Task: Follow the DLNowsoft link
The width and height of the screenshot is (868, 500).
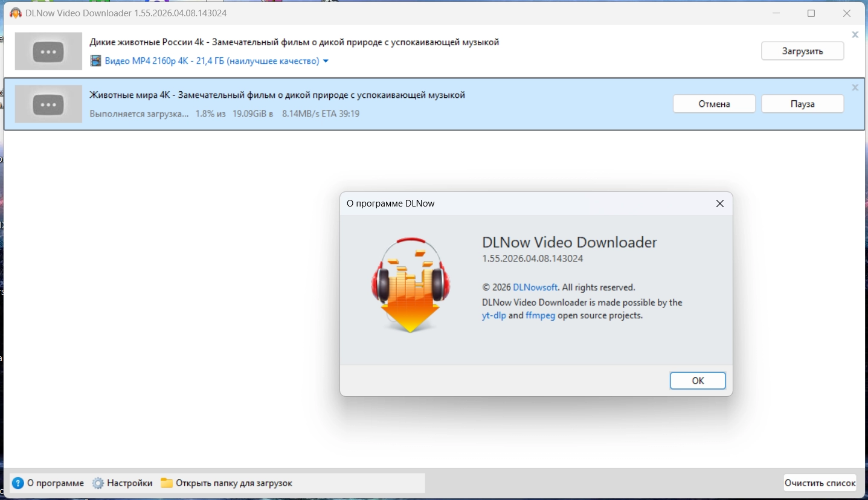Action: (536, 287)
